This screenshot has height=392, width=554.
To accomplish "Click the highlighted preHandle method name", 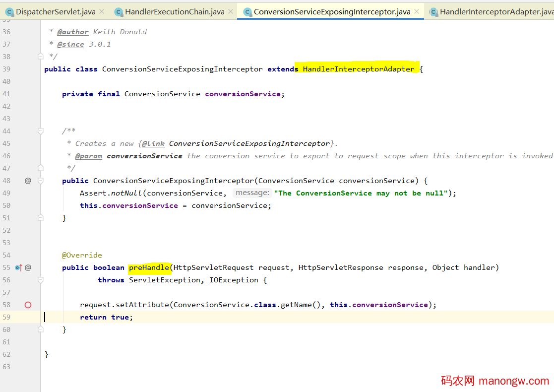I will pos(149,267).
